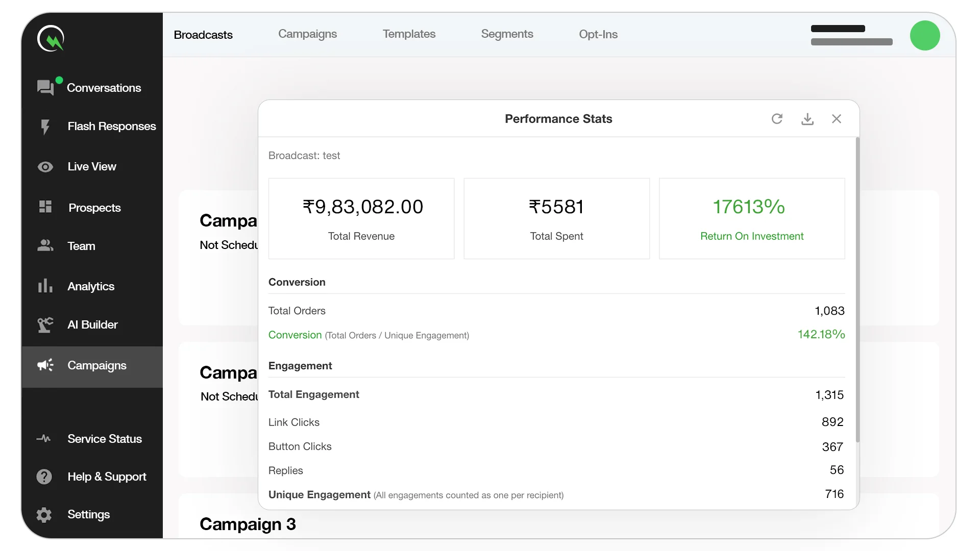Open the Team people icon
The width and height of the screenshot is (980, 551).
click(45, 246)
